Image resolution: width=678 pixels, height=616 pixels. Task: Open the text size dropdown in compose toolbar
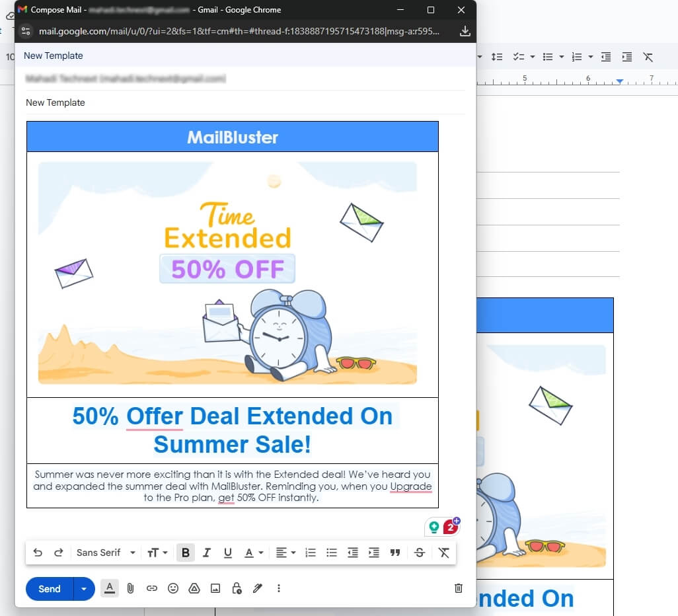coord(157,553)
